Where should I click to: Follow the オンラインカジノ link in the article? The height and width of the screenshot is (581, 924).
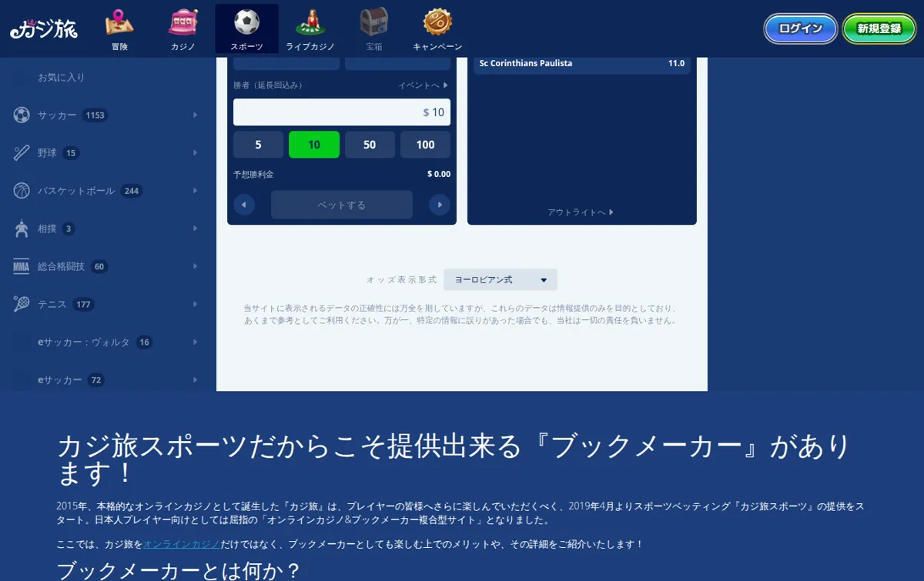pyautogui.click(x=182, y=545)
